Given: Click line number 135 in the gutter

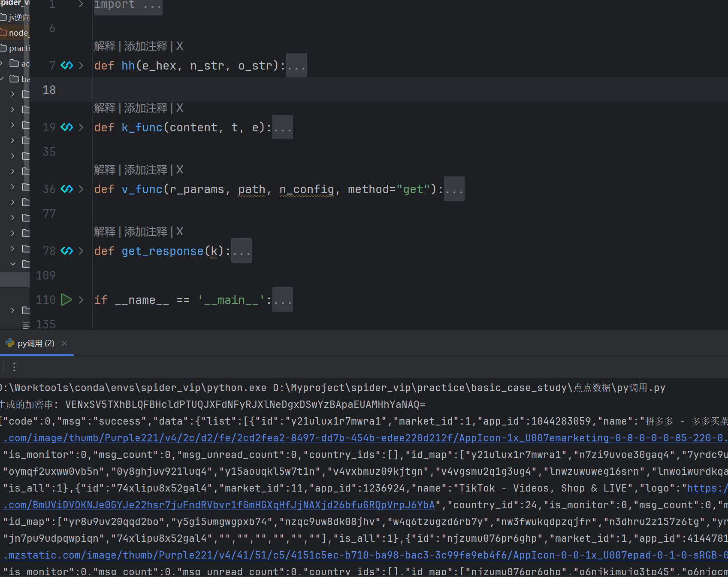Looking at the screenshot, I should coord(46,324).
